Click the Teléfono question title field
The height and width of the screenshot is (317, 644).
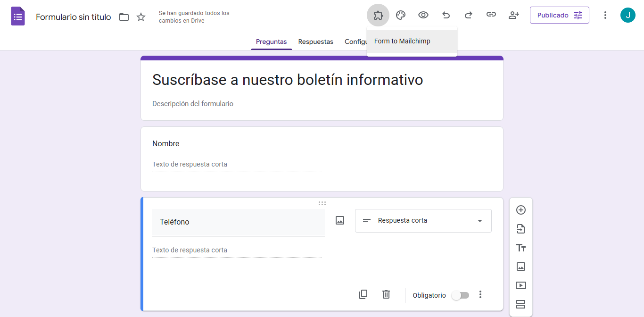[x=238, y=222]
